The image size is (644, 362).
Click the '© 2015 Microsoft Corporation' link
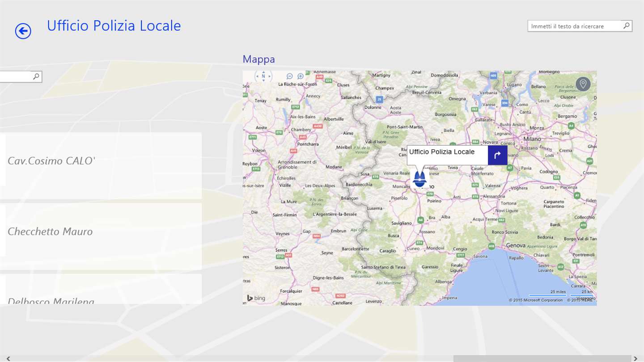(x=536, y=300)
